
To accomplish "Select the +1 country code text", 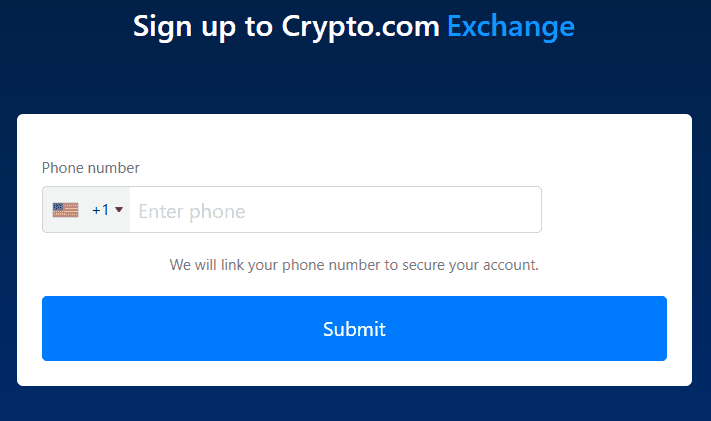I will tap(100, 210).
